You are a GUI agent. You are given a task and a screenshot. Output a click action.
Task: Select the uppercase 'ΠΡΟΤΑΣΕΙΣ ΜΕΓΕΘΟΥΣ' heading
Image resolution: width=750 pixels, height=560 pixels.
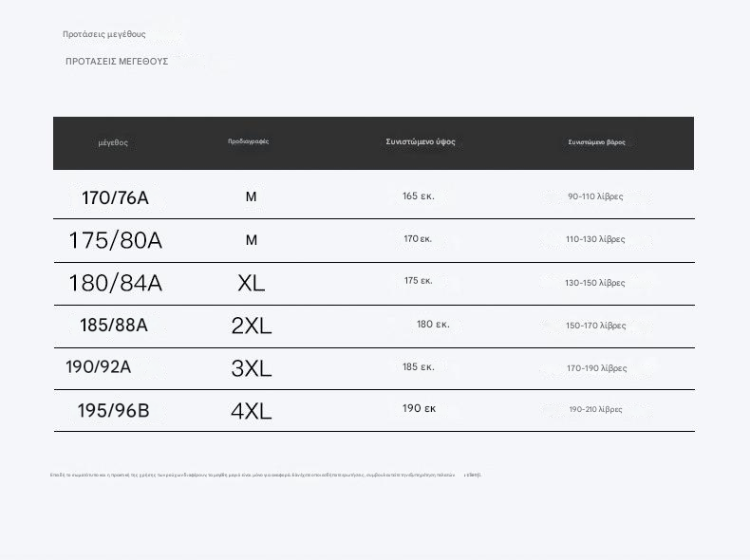coord(117,62)
